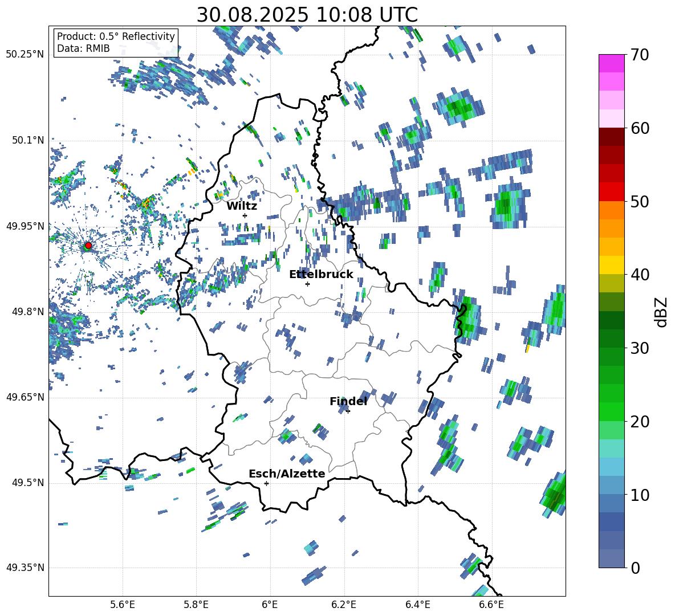This screenshot has width=675, height=616.
Task: Click the 50 tick on colorbar
Action: point(640,202)
